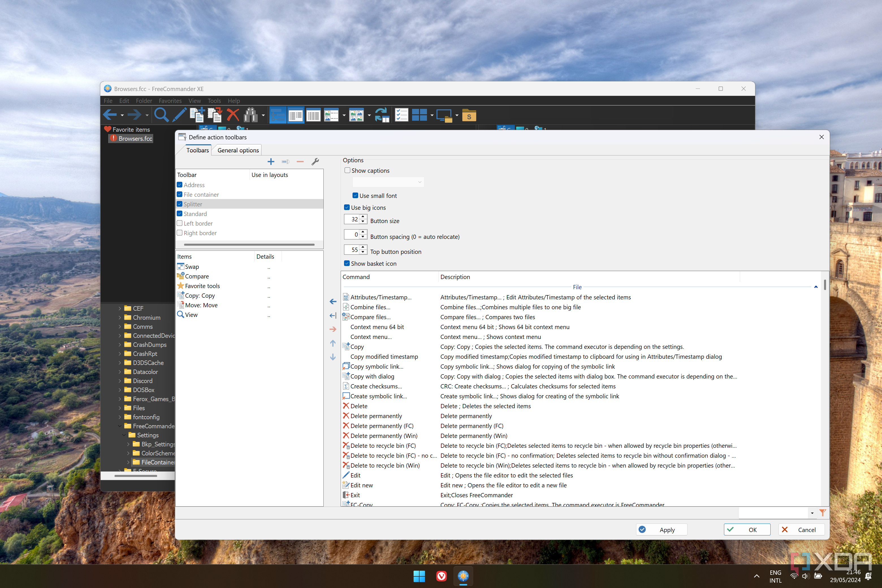Click the yellow S folder icon in toolbar
882x588 pixels.
pos(469,115)
